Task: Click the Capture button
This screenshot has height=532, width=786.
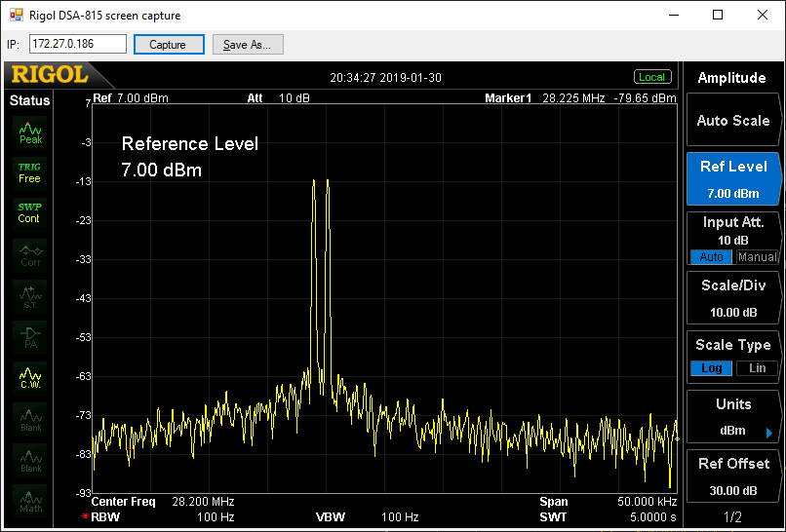Action: coord(169,45)
